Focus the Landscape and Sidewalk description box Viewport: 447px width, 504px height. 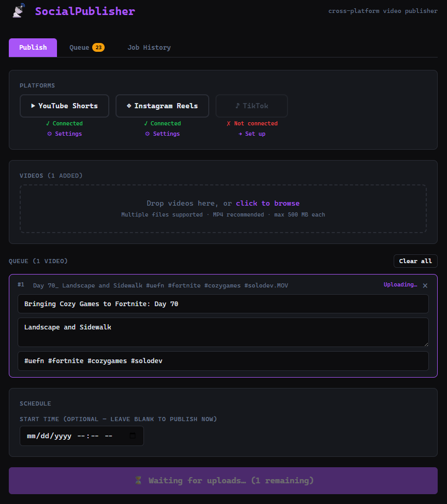[x=223, y=332]
